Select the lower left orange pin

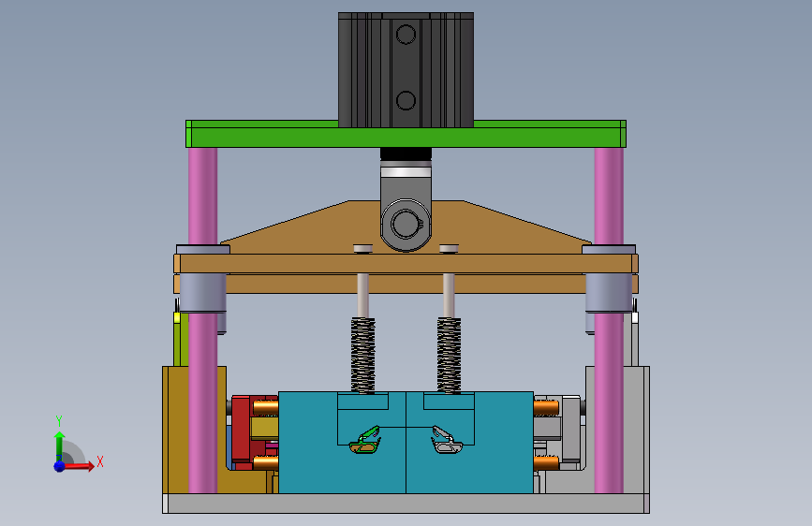(266, 462)
